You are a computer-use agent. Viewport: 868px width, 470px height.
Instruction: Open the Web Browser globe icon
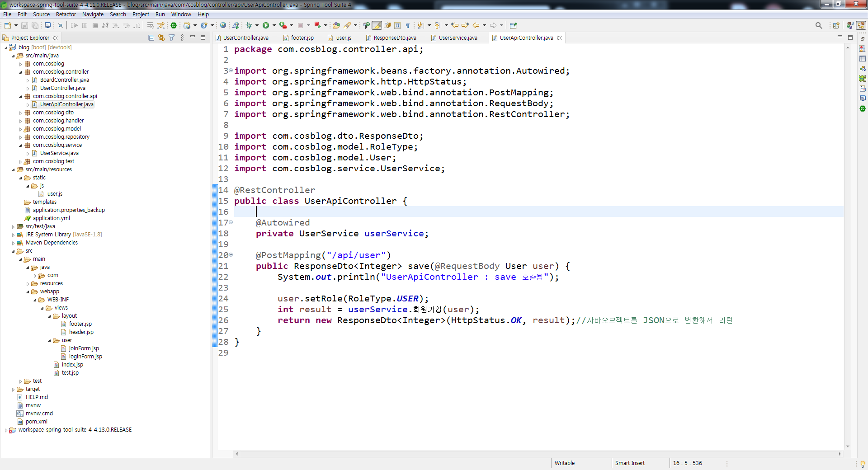click(223, 25)
